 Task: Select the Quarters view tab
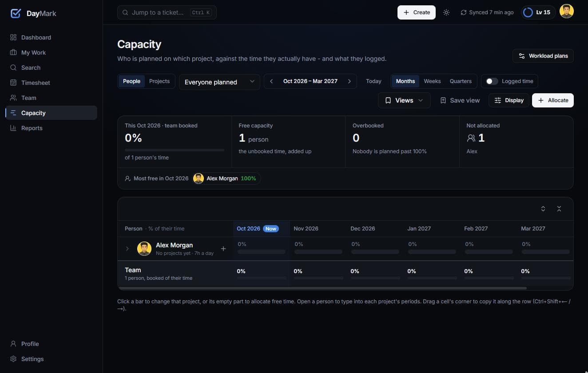click(x=461, y=81)
